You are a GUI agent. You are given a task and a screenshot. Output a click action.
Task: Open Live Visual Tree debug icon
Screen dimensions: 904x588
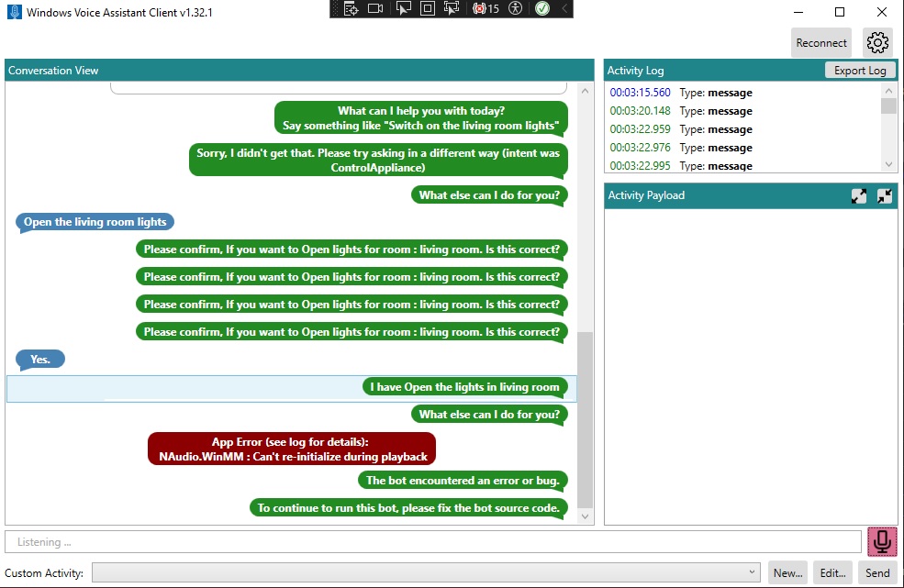coord(351,8)
